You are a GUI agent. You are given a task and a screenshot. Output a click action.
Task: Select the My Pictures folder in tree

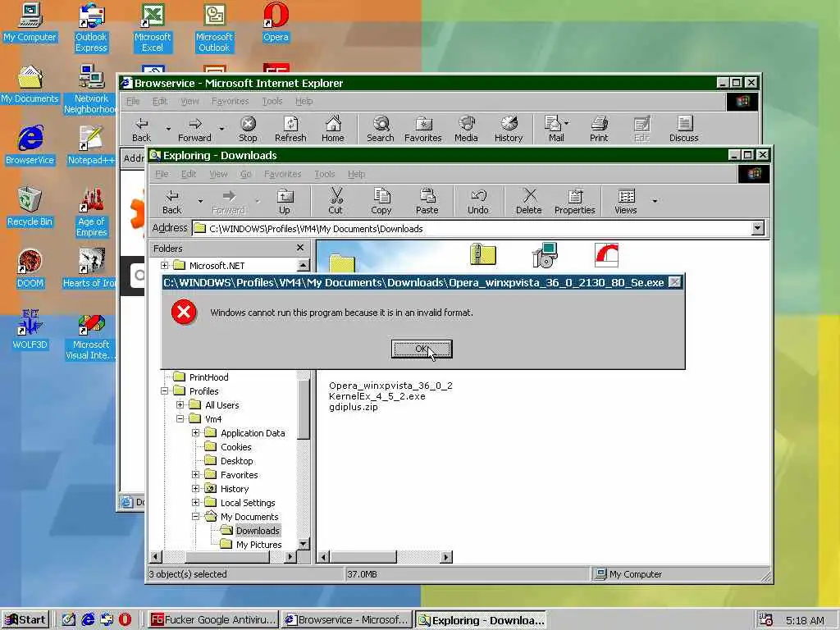click(x=258, y=545)
